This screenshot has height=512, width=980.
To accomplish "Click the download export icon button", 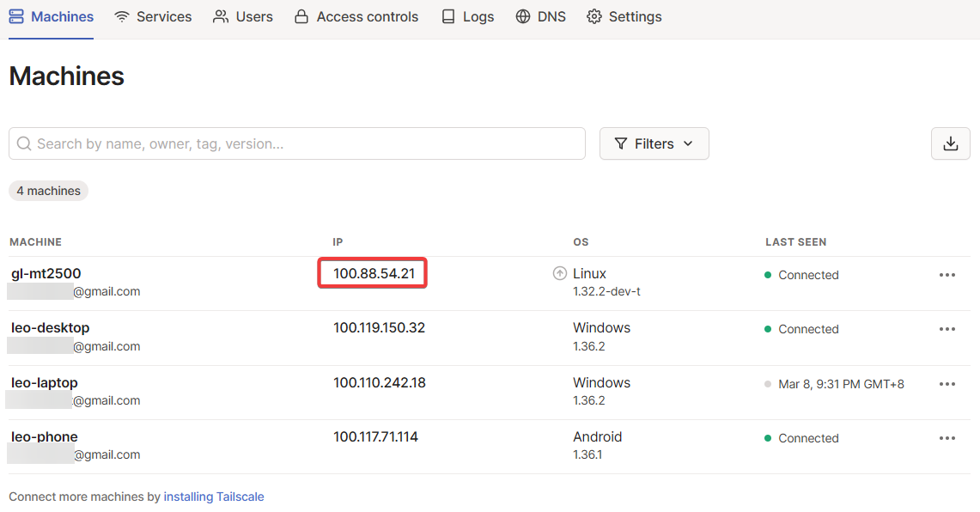I will click(950, 143).
